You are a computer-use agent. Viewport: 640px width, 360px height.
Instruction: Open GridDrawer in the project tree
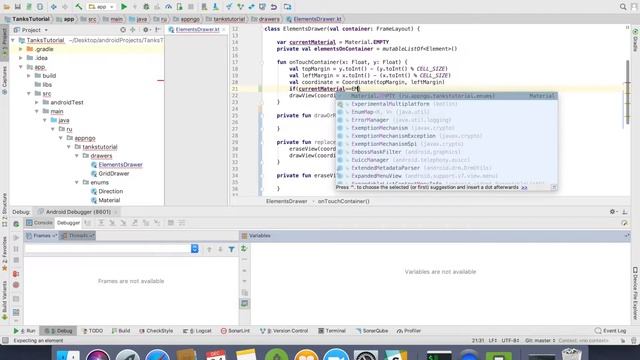tap(114, 174)
